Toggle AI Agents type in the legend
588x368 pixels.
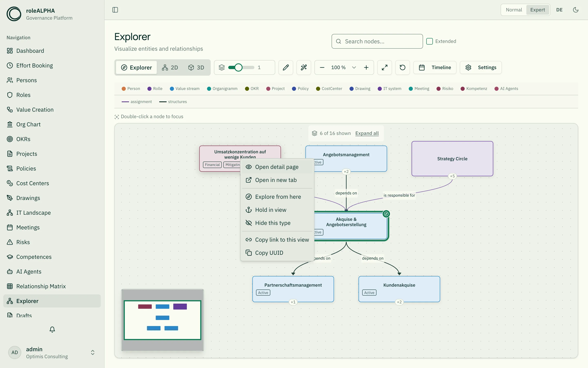tap(506, 89)
